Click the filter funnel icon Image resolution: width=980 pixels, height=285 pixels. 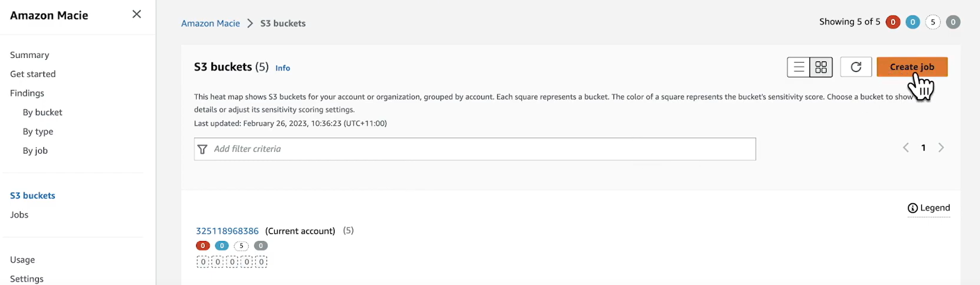point(202,149)
